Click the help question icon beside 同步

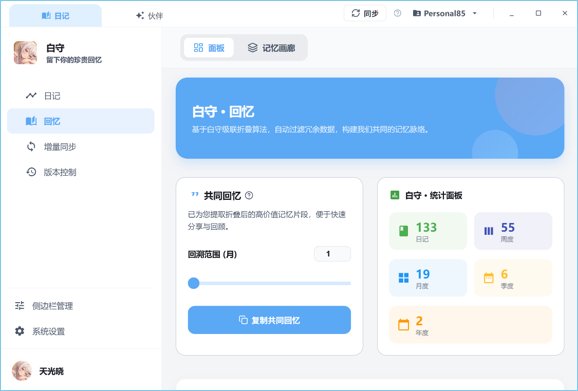coord(397,13)
